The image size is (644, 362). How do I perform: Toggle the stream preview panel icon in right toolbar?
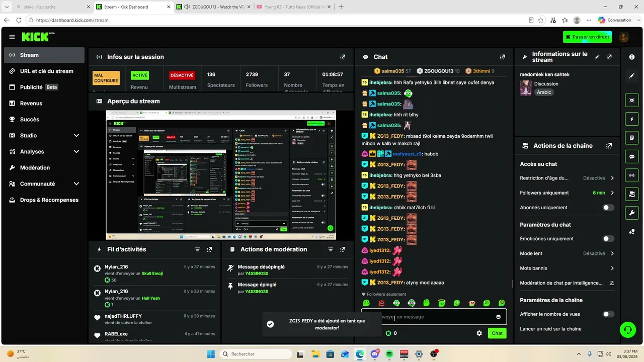point(632,100)
